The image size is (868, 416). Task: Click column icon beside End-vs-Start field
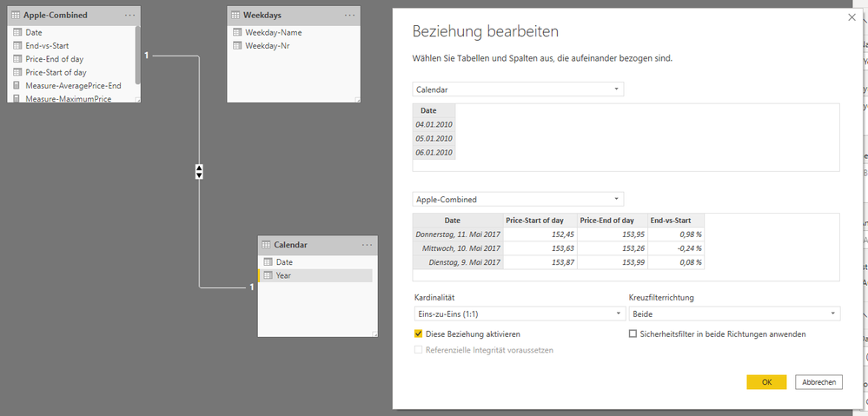point(17,46)
